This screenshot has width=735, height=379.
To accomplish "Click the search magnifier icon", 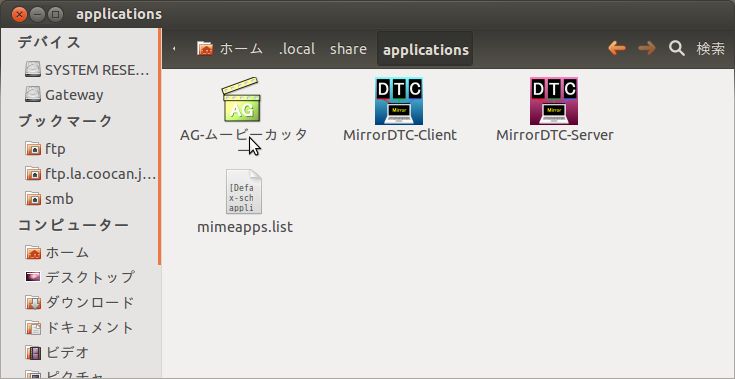I will tap(676, 48).
